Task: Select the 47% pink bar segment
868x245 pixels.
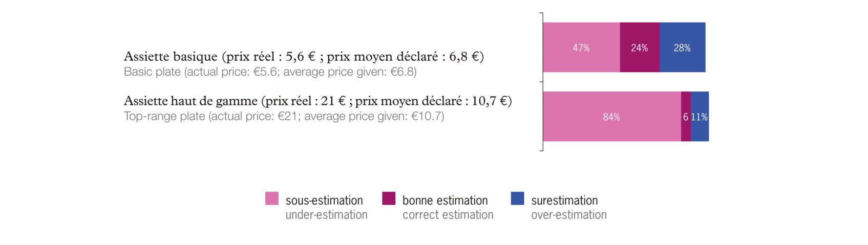Action: tap(581, 48)
